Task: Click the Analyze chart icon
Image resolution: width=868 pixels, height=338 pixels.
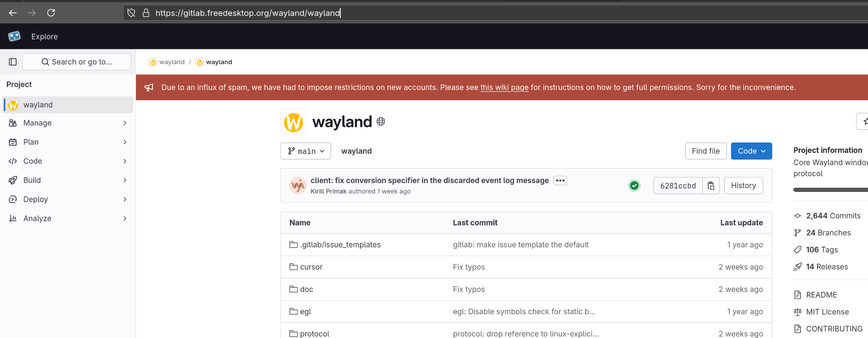Action: pos(13,218)
